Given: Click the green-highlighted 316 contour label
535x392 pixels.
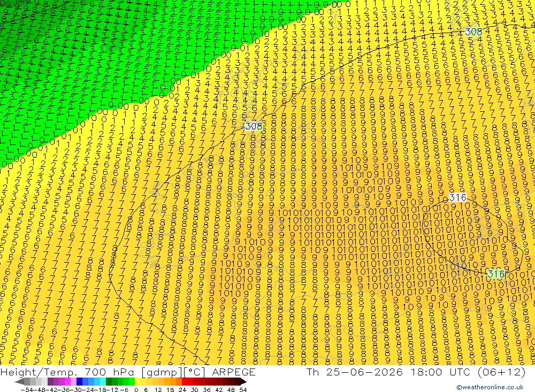Looking at the screenshot, I should click(x=496, y=274).
